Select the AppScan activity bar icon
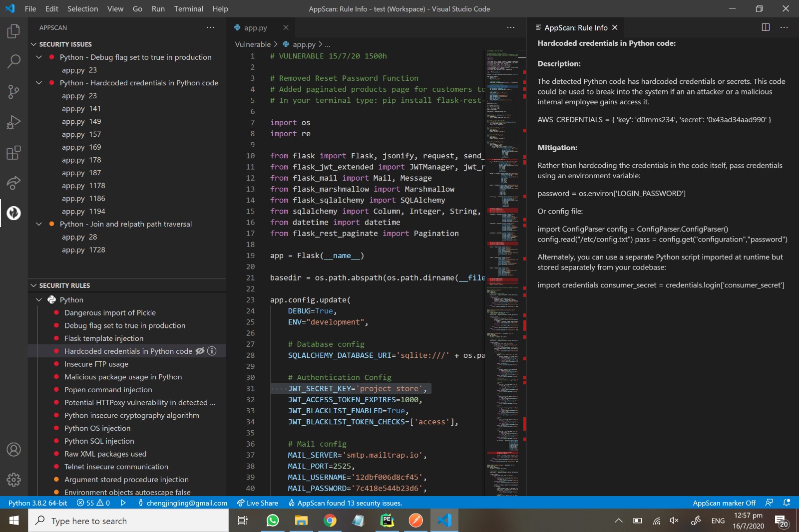 click(13, 213)
